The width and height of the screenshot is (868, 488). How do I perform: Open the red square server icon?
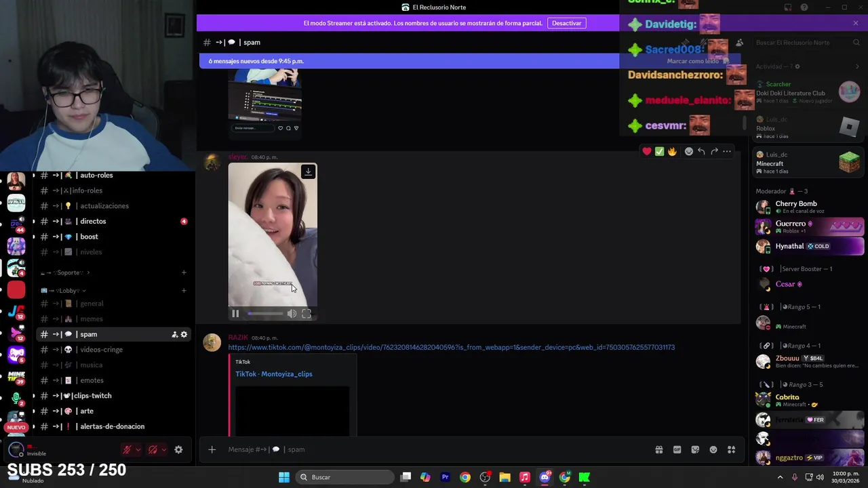click(x=16, y=290)
